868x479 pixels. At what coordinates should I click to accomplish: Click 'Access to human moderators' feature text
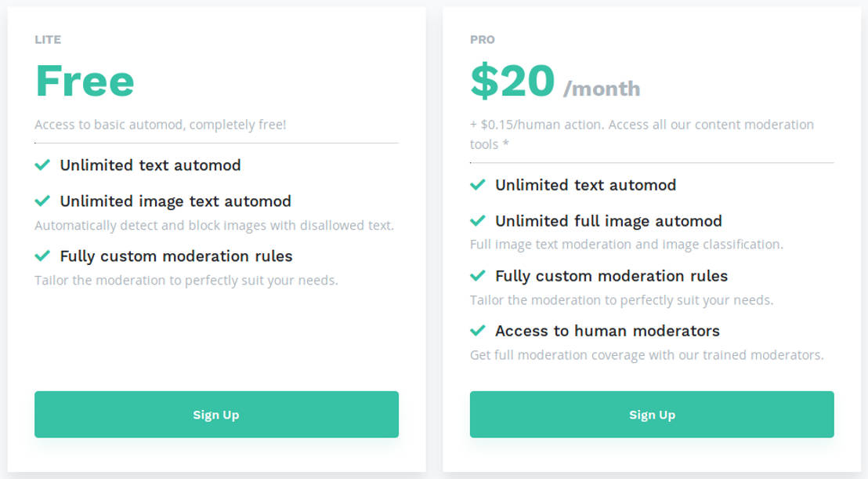click(607, 331)
